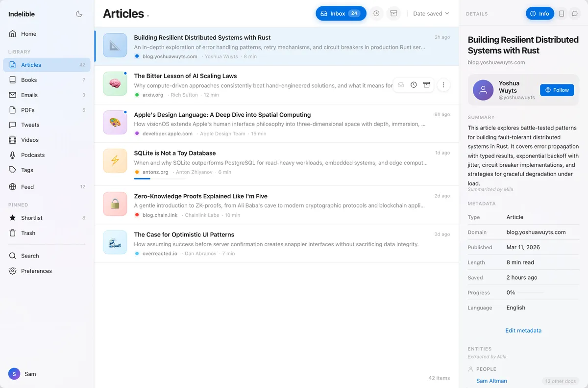Image resolution: width=588 pixels, height=388 pixels.
Task: Click the "12 other docs" badge
Action: pos(561,381)
